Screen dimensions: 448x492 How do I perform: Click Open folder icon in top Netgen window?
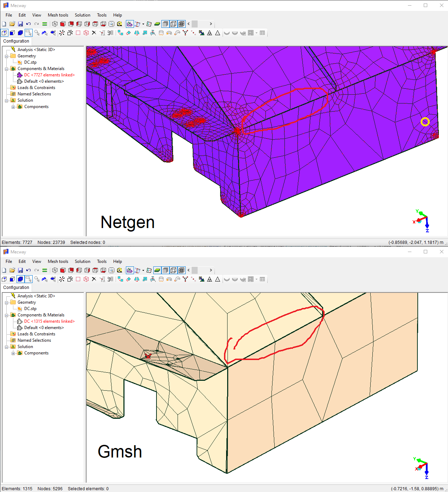(12, 24)
